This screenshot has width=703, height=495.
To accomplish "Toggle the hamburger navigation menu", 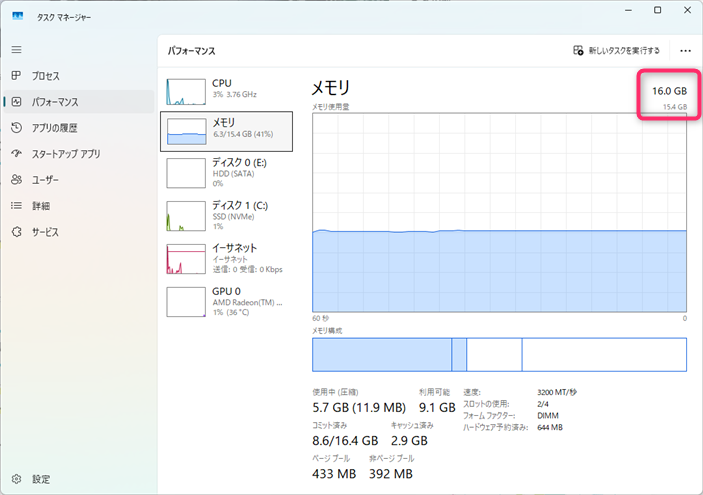I will 16,49.
